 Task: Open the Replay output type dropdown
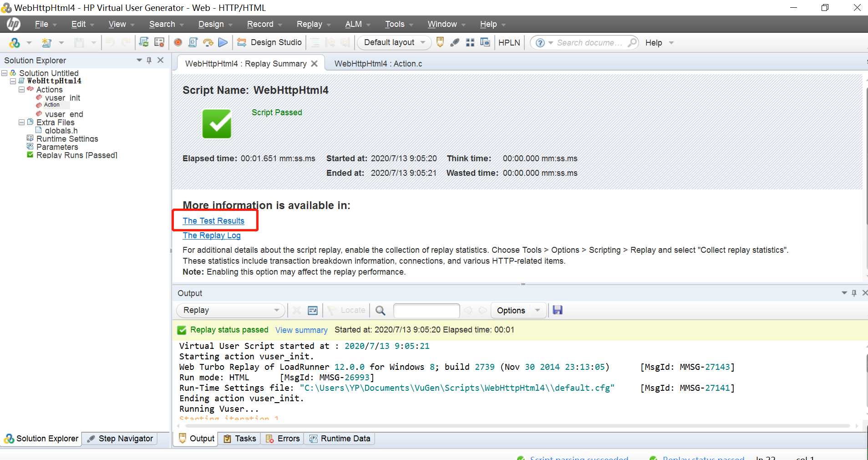231,310
